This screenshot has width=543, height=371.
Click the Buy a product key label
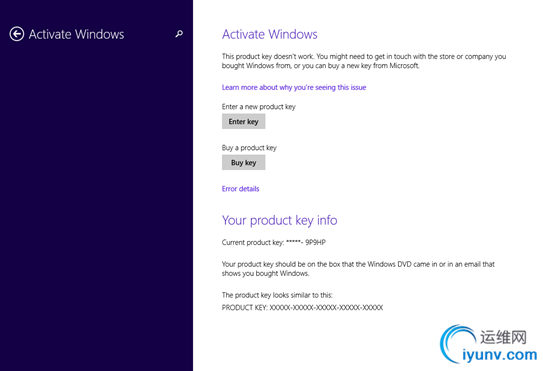[249, 148]
